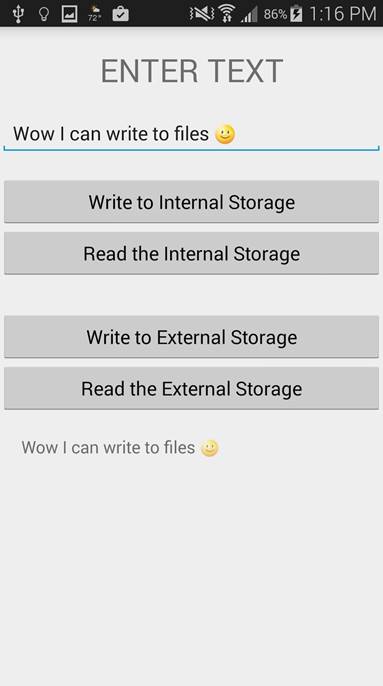The width and height of the screenshot is (383, 686).
Task: Click Read the Internal Storage button
Action: 191,253
